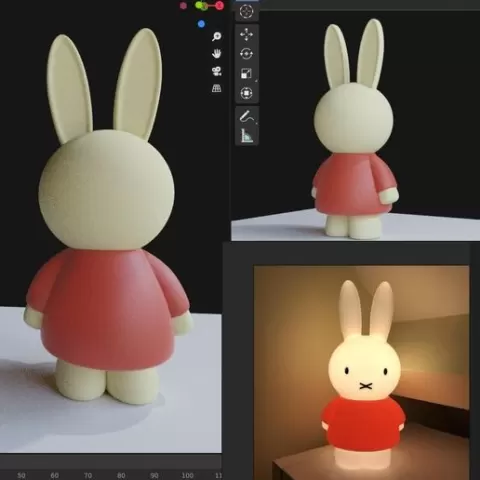
Task: Select the Annotate pencil tool
Action: click(246, 116)
